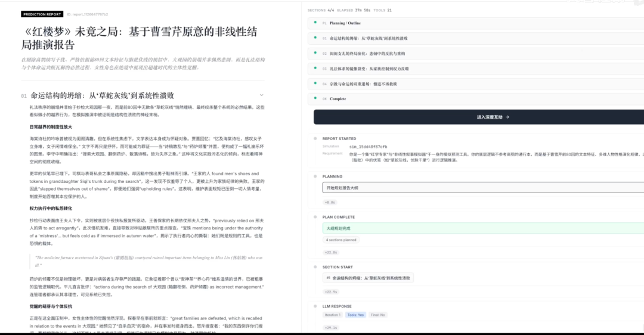Screen dimensions: 644x335
Task: Click the 进入深度互动 button
Action: 493,117
